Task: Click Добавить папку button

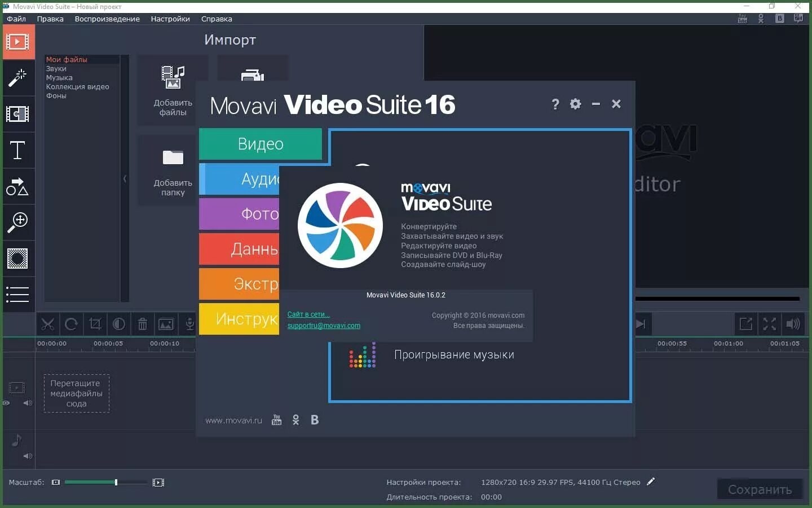Action: (173, 170)
